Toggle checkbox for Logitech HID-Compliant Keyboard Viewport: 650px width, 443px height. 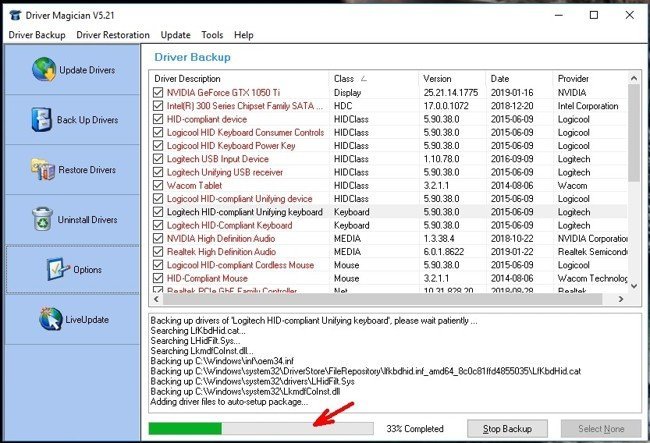pyautogui.click(x=158, y=225)
